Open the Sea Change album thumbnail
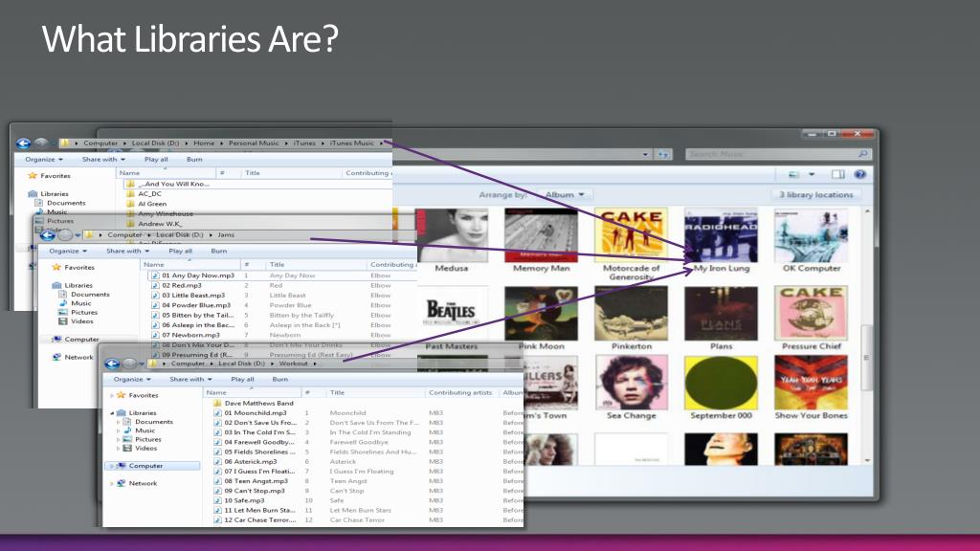This screenshot has width=980, height=551. (631, 383)
